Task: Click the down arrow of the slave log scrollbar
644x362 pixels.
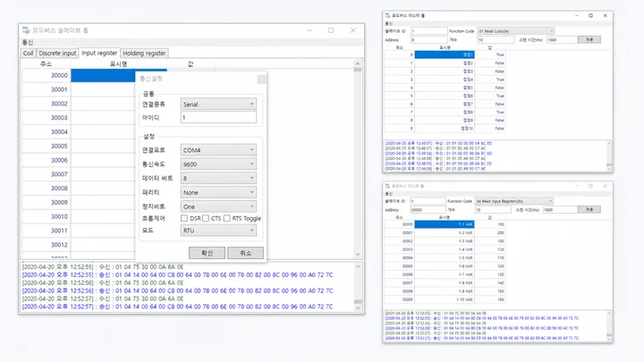Action: pos(358,308)
